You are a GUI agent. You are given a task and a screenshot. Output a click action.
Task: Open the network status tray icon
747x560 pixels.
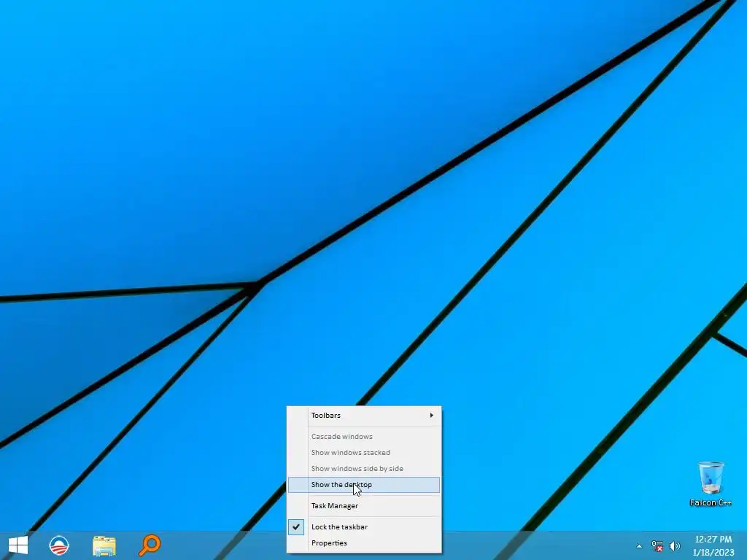click(657, 546)
